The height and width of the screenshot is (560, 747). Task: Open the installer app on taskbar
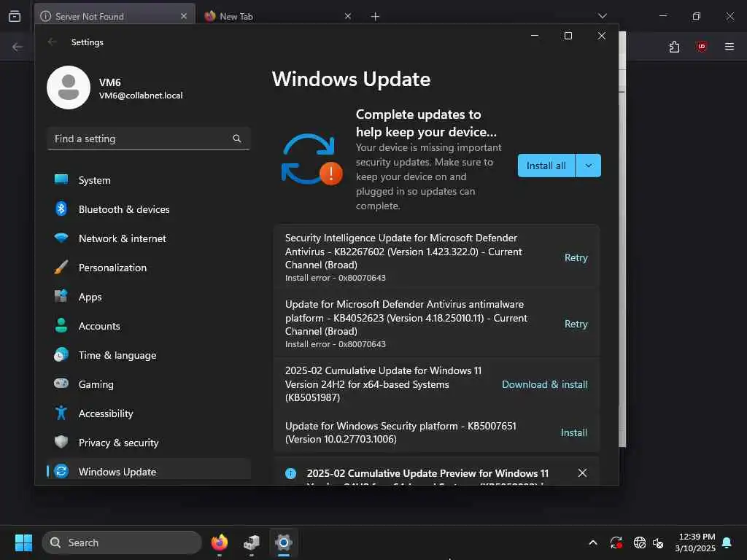pos(252,542)
